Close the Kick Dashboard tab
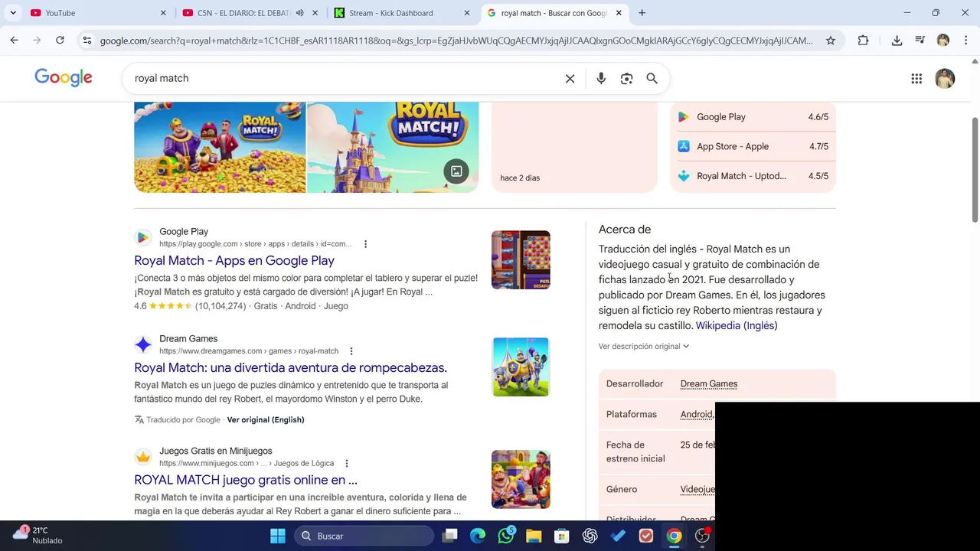The height and width of the screenshot is (551, 980). point(467,13)
